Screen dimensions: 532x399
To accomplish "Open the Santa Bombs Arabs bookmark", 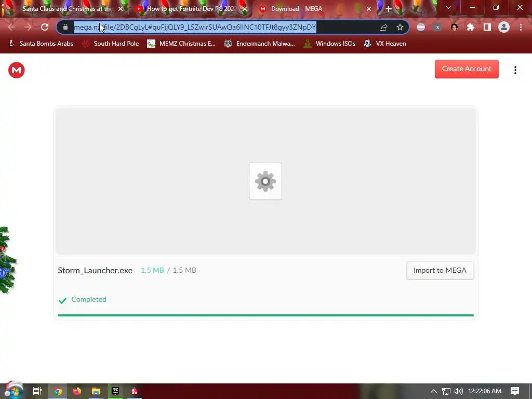I will coord(41,44).
